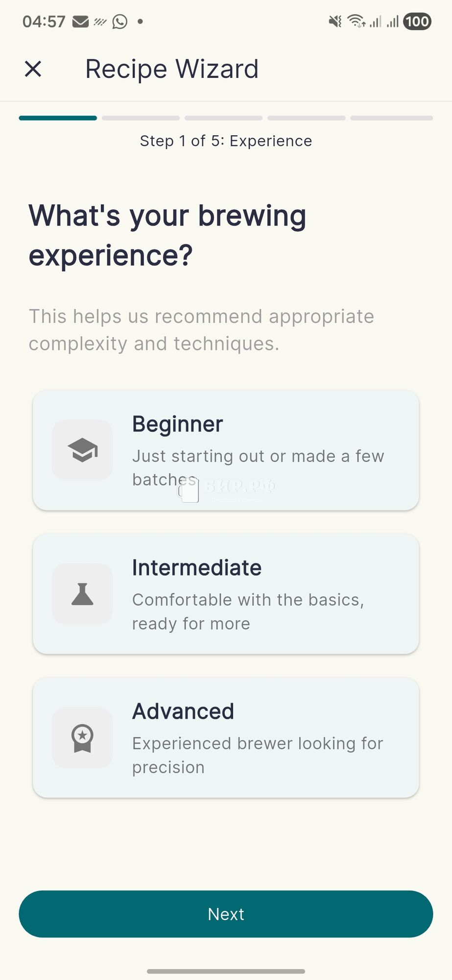The height and width of the screenshot is (980, 452).
Task: Tap the graduation cap Beginner icon
Action: pyautogui.click(x=82, y=450)
